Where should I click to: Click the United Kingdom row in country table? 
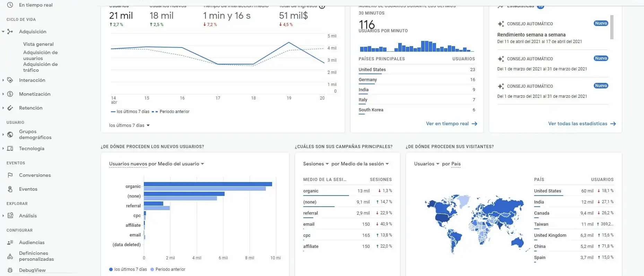click(574, 235)
